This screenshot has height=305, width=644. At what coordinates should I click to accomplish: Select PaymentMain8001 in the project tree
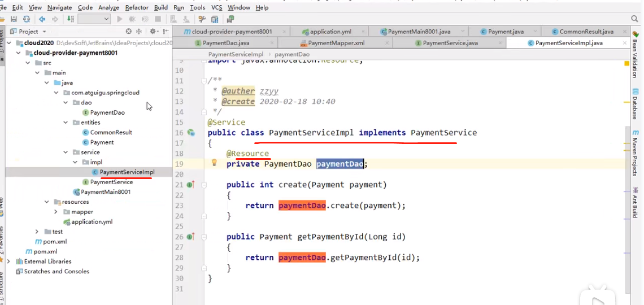[x=106, y=191]
